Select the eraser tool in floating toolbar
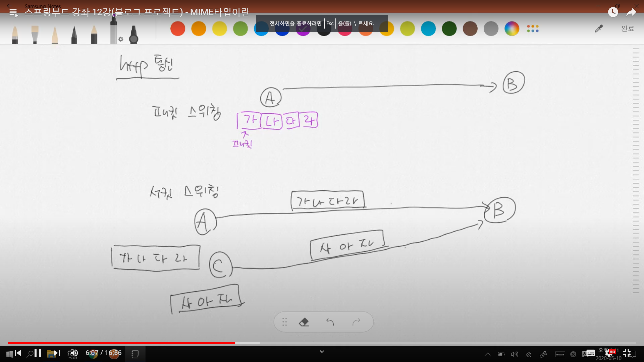644x362 pixels. pyautogui.click(x=304, y=322)
